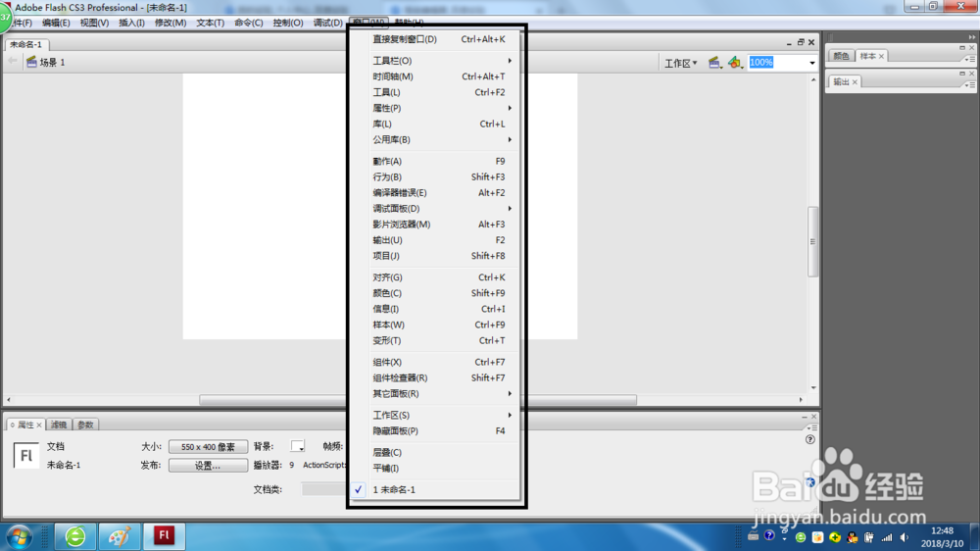Open the zoom percentage dropdown arrow
This screenshot has width=980, height=551.
click(811, 63)
